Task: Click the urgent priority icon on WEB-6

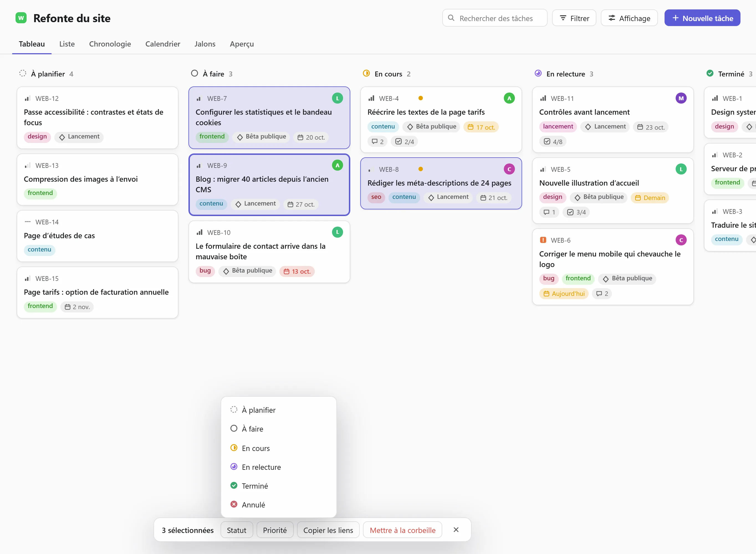Action: pyautogui.click(x=543, y=240)
